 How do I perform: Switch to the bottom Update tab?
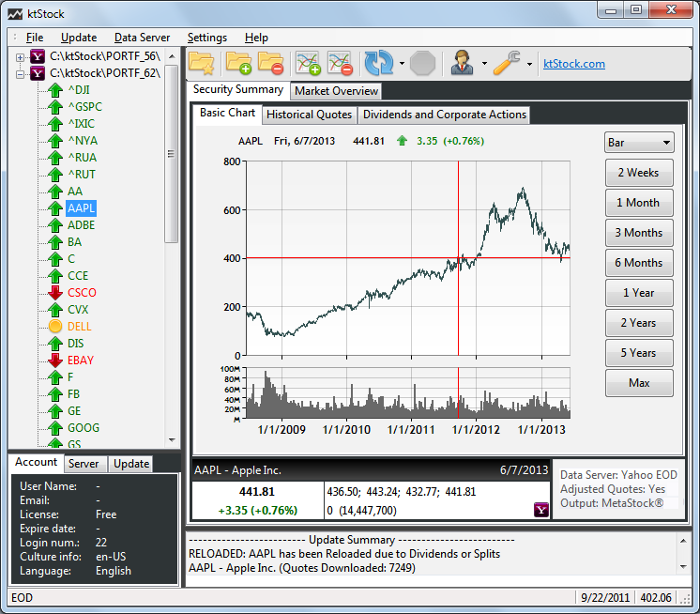(131, 464)
